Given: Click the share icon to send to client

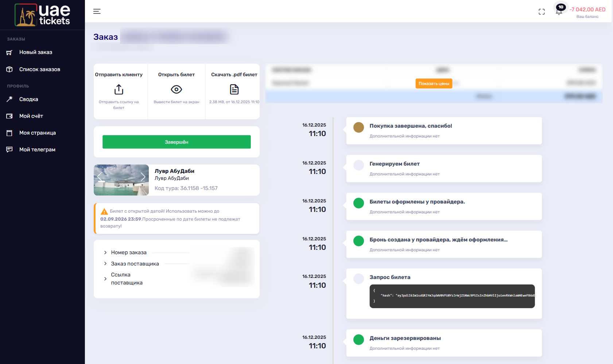Looking at the screenshot, I should pyautogui.click(x=119, y=89).
